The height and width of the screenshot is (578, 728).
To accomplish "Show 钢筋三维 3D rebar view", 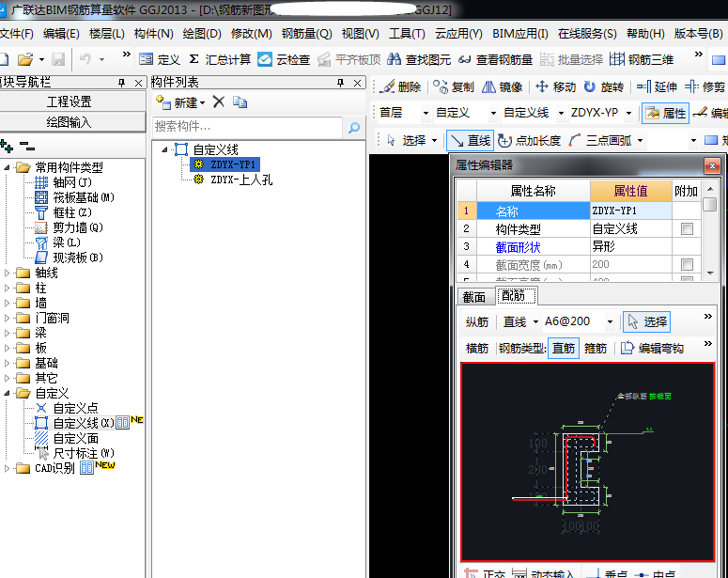I will (x=642, y=59).
